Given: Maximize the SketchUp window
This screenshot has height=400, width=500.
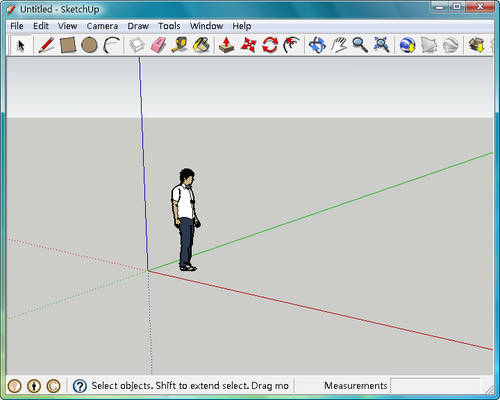Looking at the screenshot, I should 457,7.
